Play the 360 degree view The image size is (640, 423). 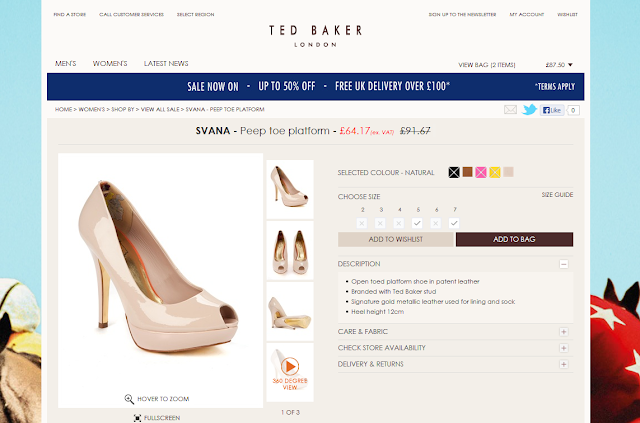[290, 366]
